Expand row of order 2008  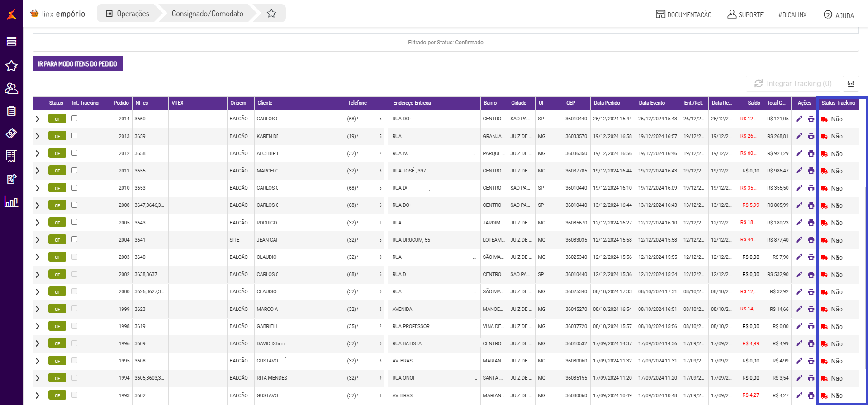click(38, 205)
